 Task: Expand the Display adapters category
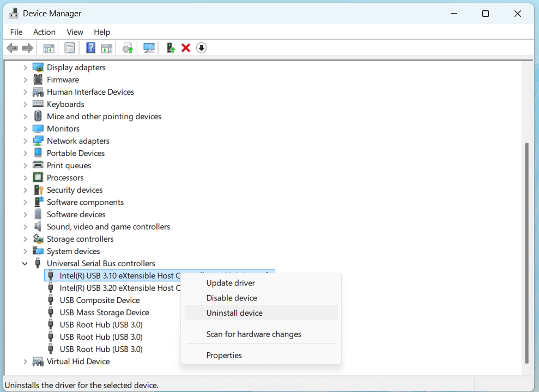[x=25, y=67]
